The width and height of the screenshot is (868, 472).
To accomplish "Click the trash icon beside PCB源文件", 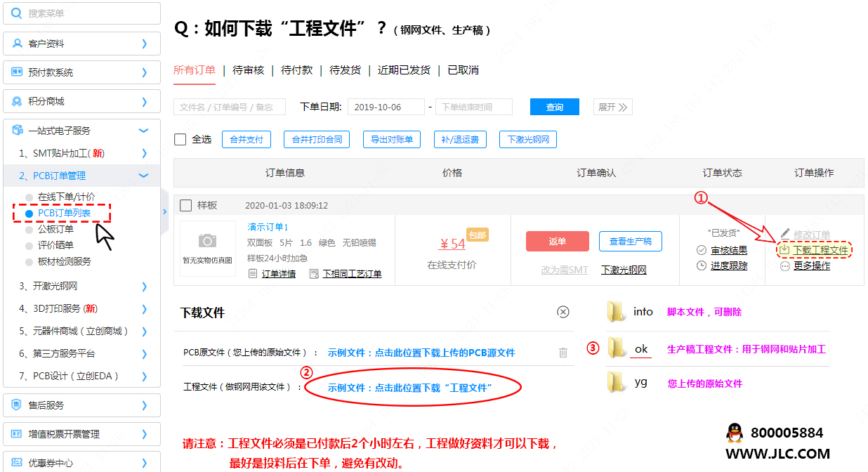I will [563, 353].
